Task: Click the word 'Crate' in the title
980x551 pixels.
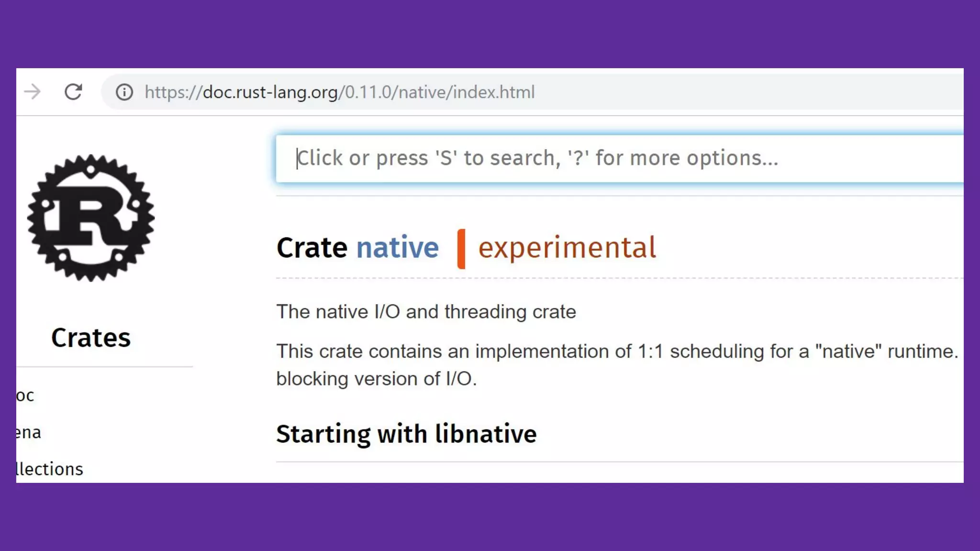Action: coord(312,248)
